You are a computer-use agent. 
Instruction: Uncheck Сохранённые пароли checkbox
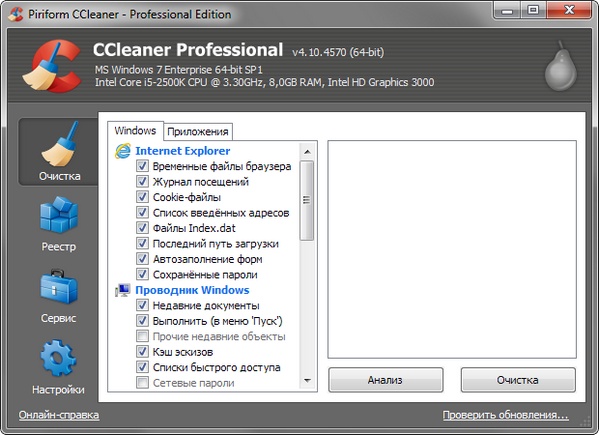(142, 274)
